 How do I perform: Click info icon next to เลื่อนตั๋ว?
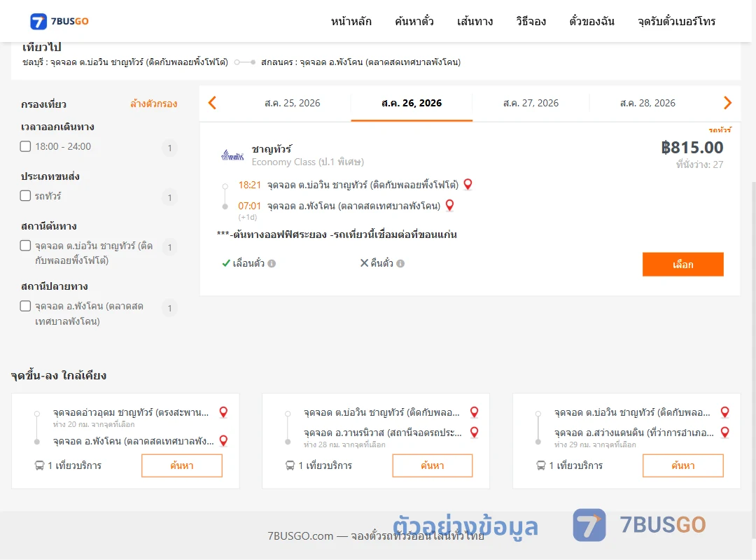272,263
